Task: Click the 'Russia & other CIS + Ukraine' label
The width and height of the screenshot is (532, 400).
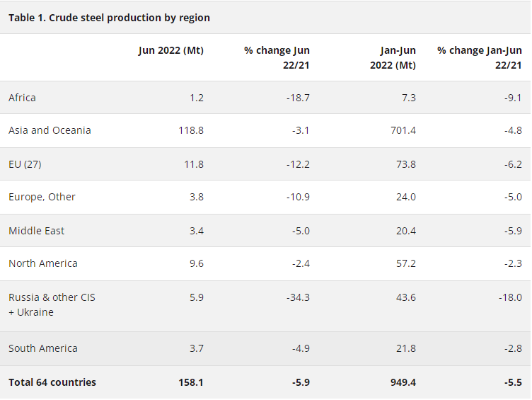Action: [52, 304]
